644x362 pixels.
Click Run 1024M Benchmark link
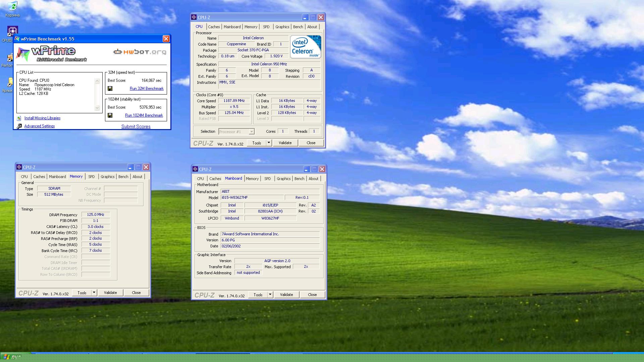coord(144,115)
